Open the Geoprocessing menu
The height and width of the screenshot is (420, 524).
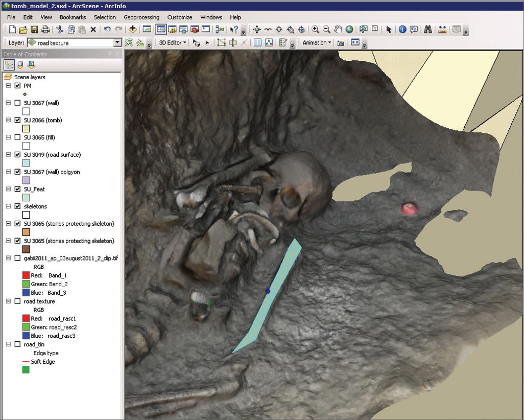click(141, 17)
